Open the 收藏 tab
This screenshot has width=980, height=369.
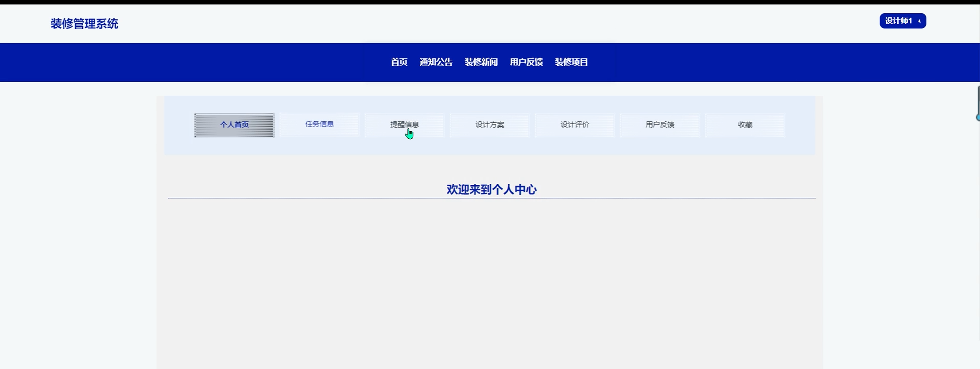coord(745,125)
